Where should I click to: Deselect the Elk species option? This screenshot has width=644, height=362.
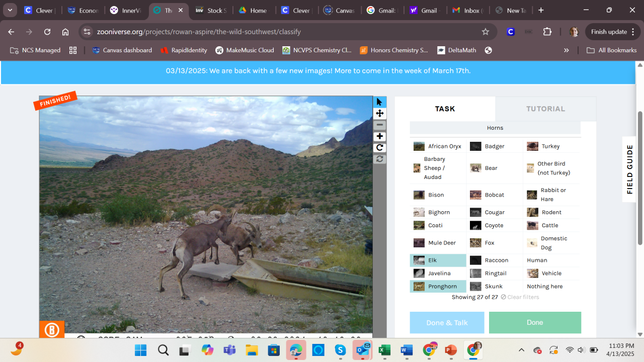point(438,260)
